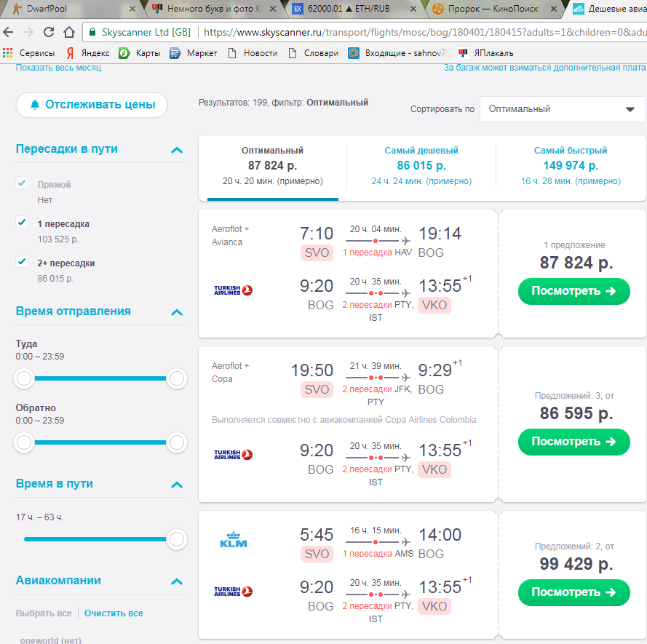Screen dimensions: 647x644
Task: Click the 1 пересадка AMS stop label
Action: [x=378, y=554]
